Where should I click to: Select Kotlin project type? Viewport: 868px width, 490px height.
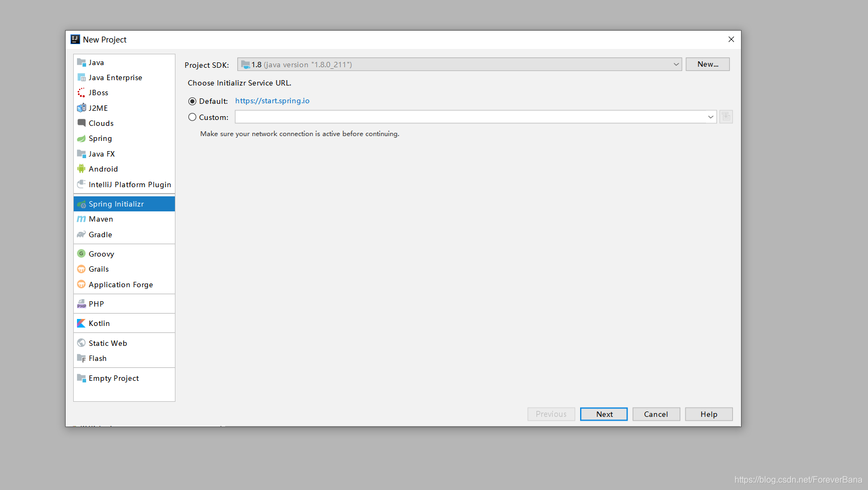(99, 323)
